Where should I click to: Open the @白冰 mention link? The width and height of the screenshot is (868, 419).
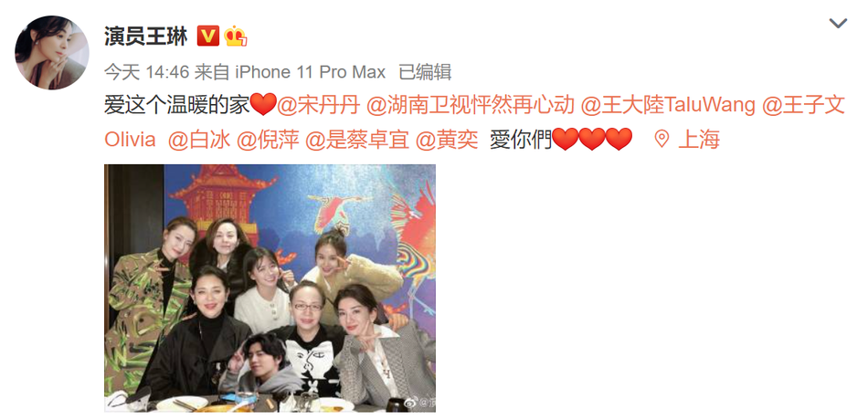(x=199, y=140)
